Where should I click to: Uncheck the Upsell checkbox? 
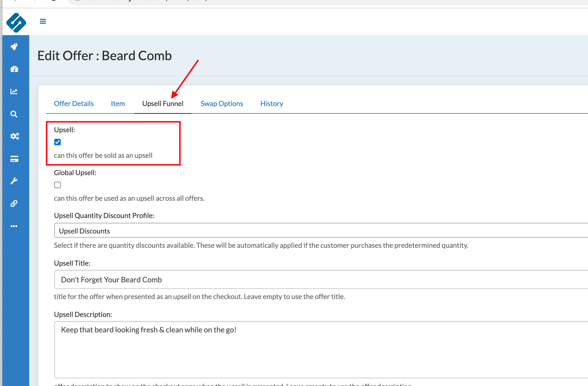[x=58, y=142]
